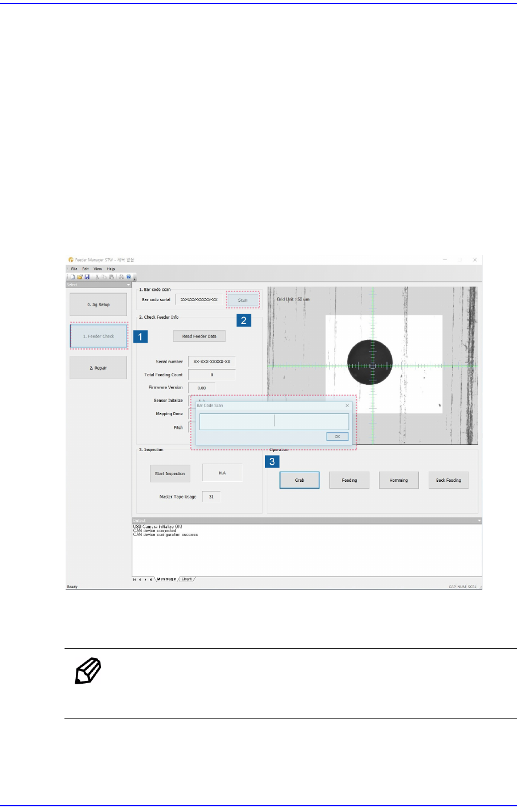This screenshot has width=517, height=812.
Task: Click the Bar Code Scan dialog input box
Action: point(274,421)
